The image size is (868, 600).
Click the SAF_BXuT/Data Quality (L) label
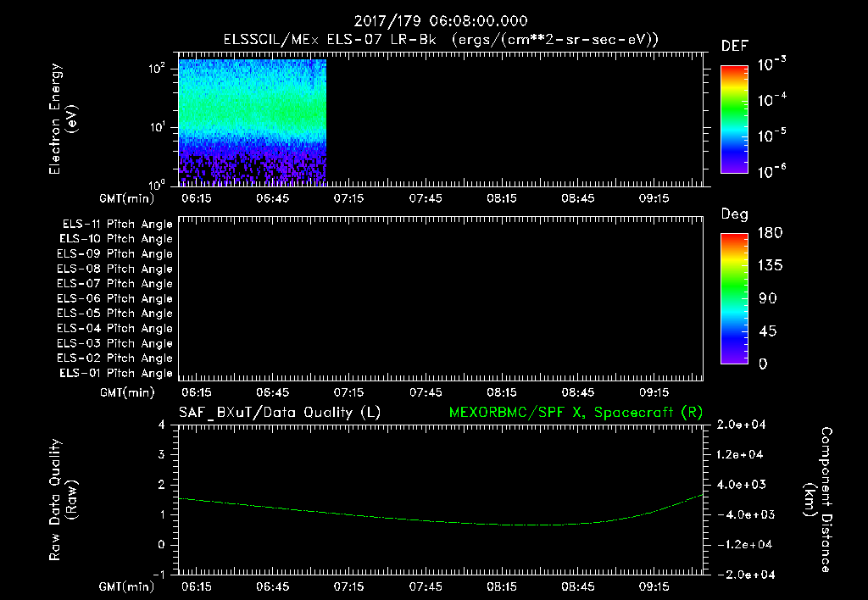point(280,413)
